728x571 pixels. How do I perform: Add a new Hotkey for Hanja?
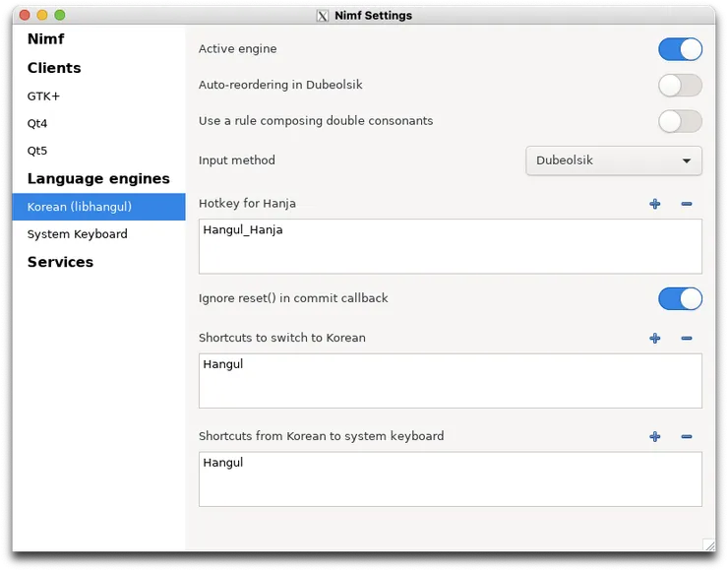tap(654, 204)
